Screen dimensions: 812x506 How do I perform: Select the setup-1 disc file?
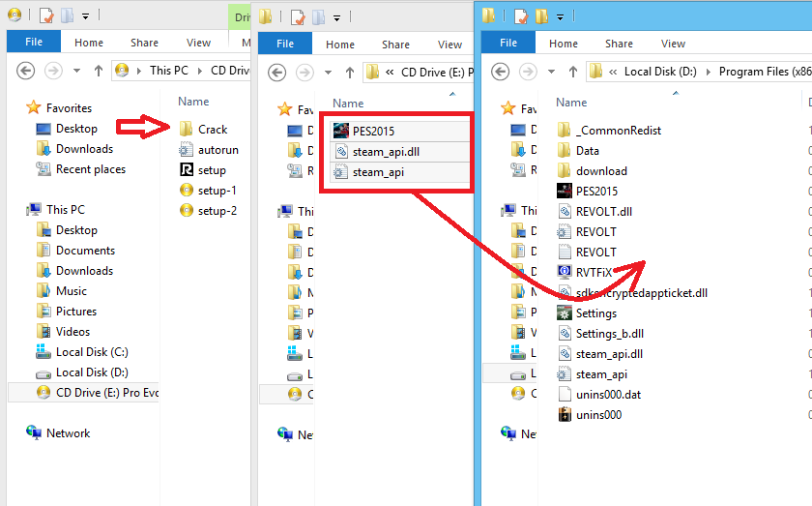208,191
